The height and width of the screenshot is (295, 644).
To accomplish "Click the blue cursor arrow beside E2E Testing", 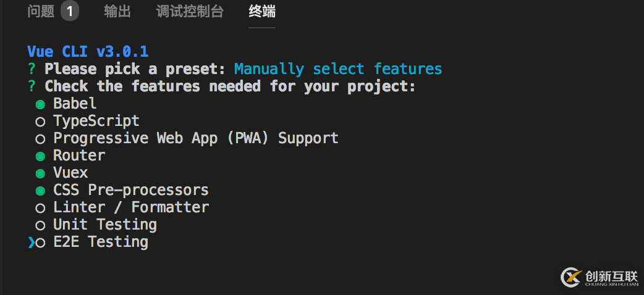I will coord(31,243).
